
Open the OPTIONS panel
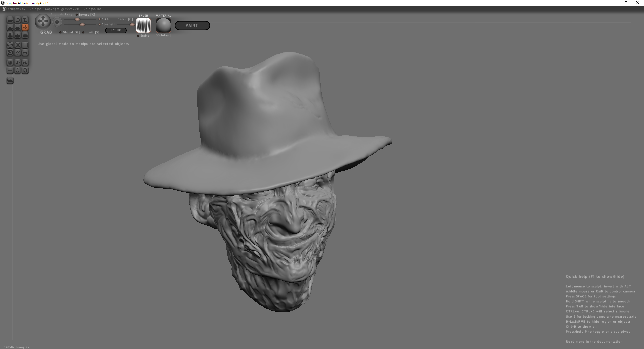[x=116, y=30]
